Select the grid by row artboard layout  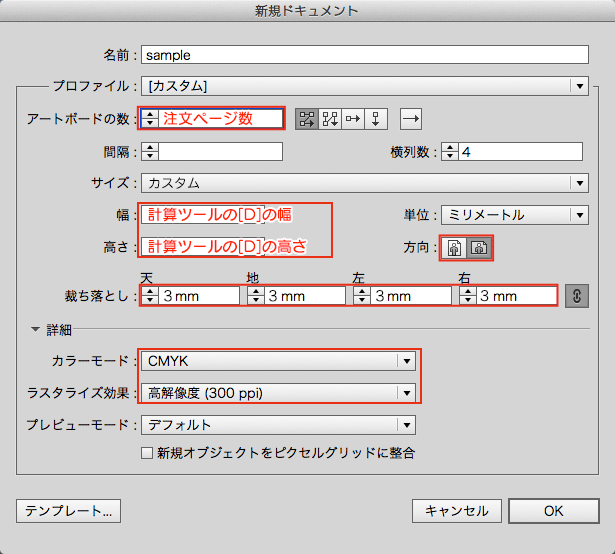pyautogui.click(x=306, y=118)
